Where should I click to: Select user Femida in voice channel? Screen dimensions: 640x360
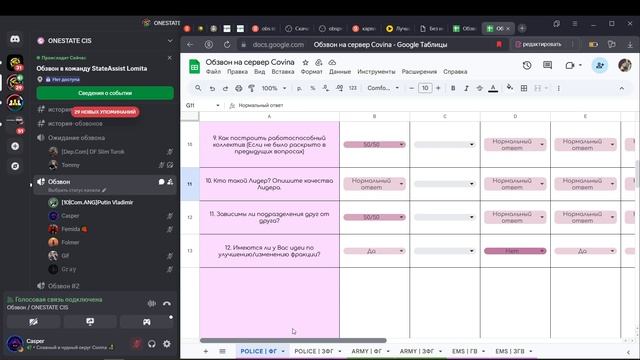tap(71, 229)
